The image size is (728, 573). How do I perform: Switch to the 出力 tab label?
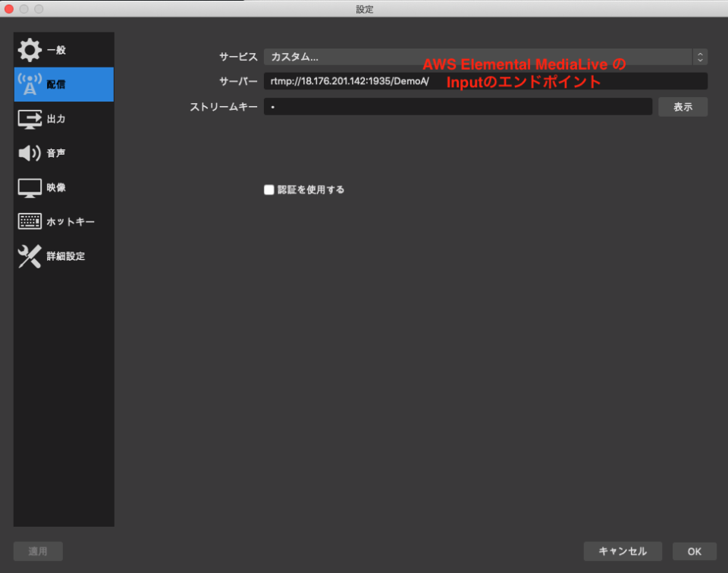(56, 119)
